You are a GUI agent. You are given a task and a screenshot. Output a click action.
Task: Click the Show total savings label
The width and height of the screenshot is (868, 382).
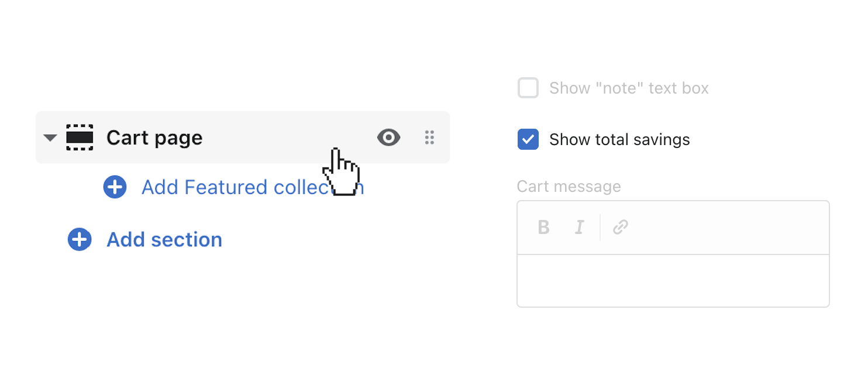(619, 140)
